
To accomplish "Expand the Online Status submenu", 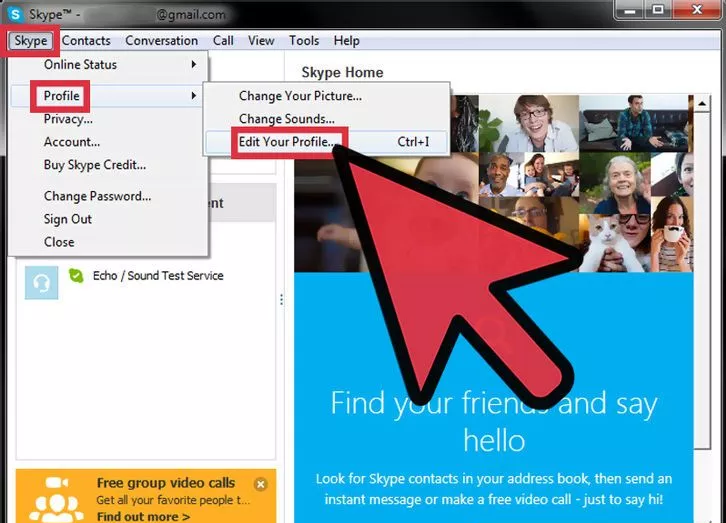I will pos(108,64).
